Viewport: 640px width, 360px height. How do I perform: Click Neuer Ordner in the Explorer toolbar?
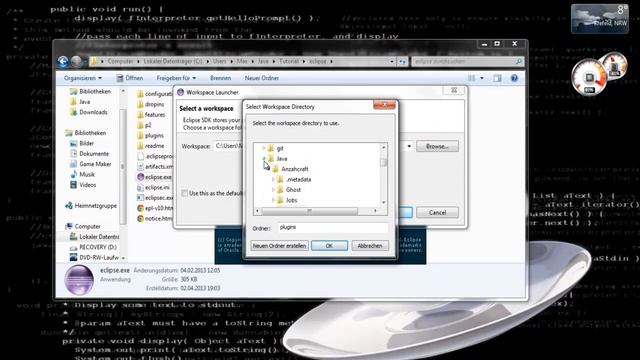click(262, 78)
